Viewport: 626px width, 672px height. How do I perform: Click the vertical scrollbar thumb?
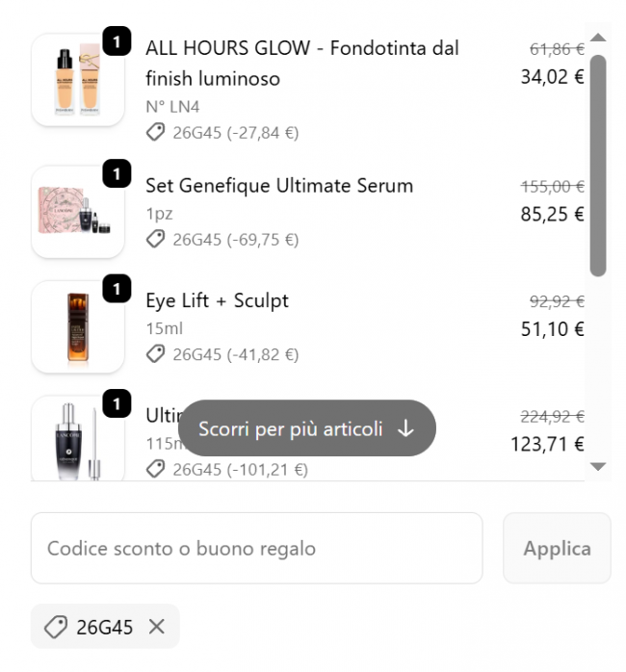pyautogui.click(x=597, y=164)
